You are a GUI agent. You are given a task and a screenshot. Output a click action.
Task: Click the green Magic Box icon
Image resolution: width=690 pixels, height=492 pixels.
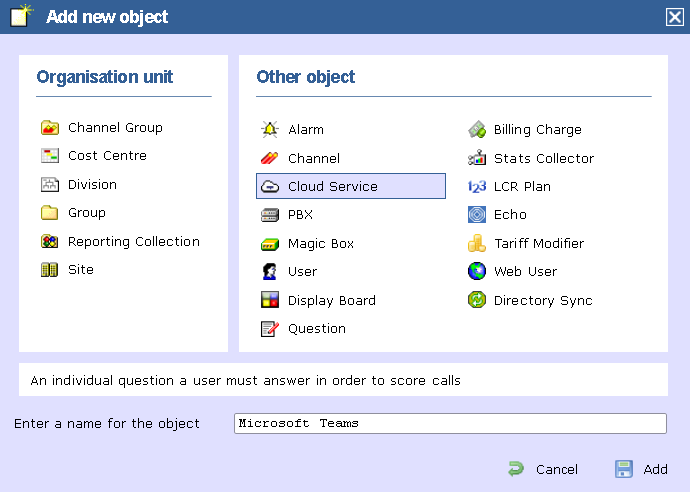click(x=270, y=244)
